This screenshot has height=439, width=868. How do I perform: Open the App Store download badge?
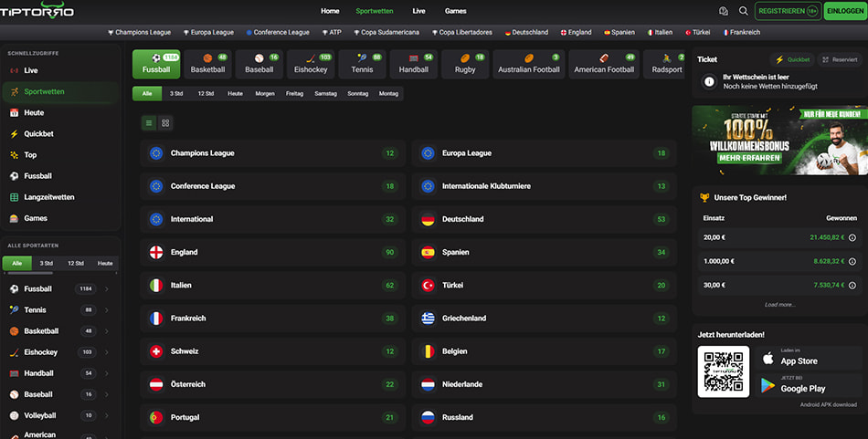click(809, 358)
